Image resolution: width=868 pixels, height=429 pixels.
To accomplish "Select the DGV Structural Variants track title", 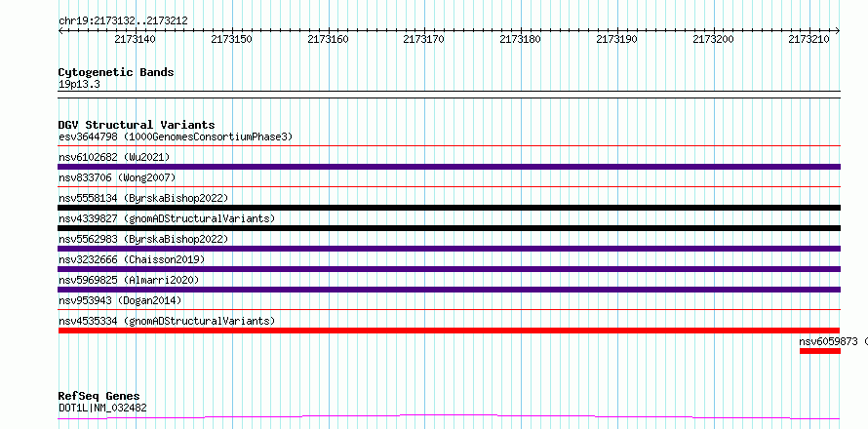I will pyautogui.click(x=137, y=125).
